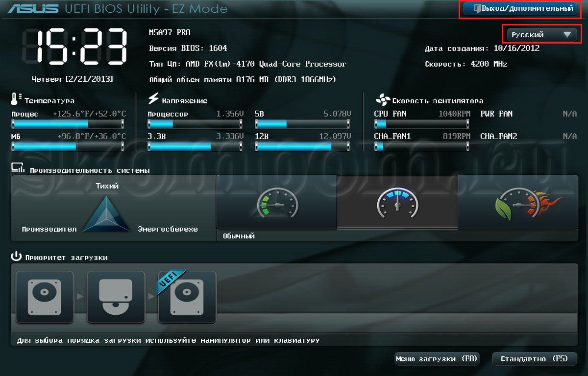Select the optical drive boot device icon
Viewport: 588px width, 376px height.
coord(116,297)
